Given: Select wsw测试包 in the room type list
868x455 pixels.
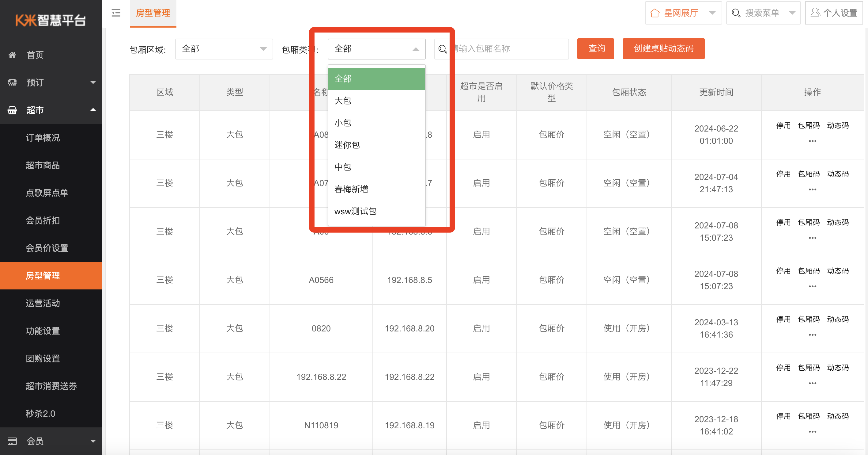Looking at the screenshot, I should (376, 212).
